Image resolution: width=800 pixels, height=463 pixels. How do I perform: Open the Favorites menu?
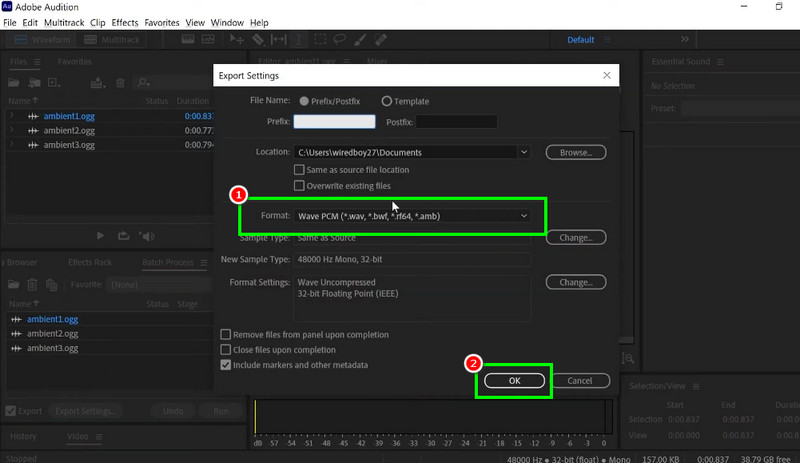[x=162, y=22]
